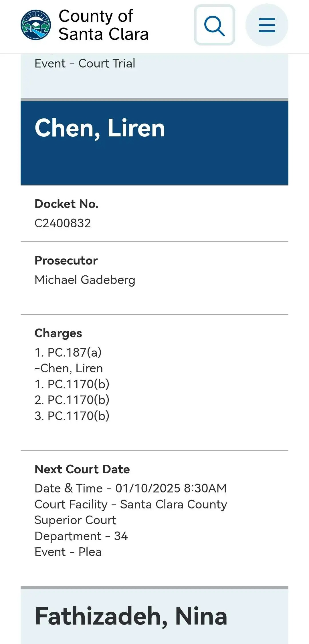The height and width of the screenshot is (644, 309).
Task: Open the hamburger menu icon
Action: coord(267,25)
